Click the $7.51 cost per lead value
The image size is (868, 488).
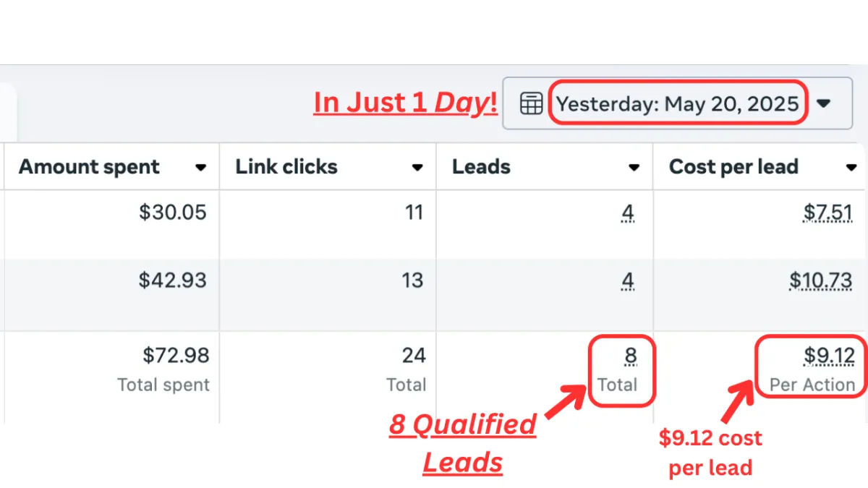tap(827, 213)
